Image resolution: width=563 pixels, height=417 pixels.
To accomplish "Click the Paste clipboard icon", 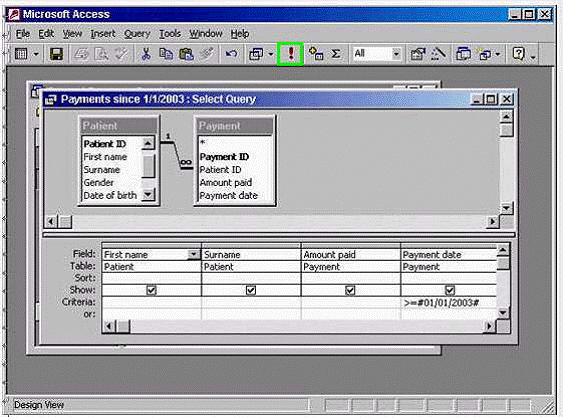I will point(186,54).
